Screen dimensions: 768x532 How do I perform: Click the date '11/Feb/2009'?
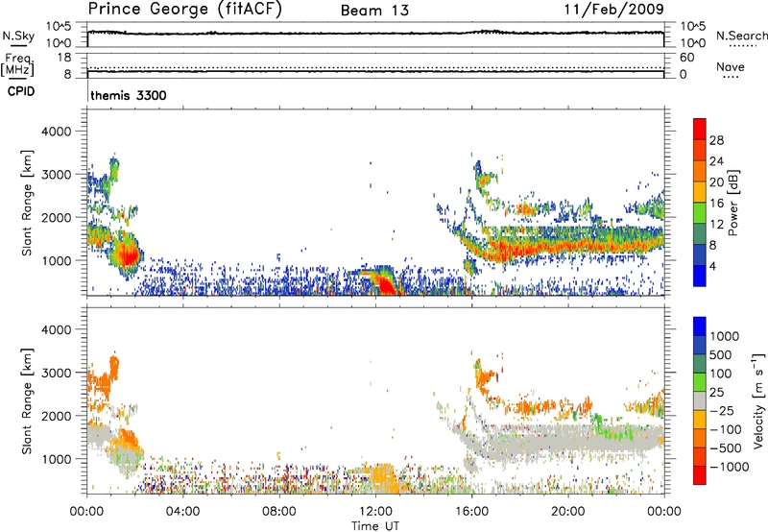[613, 9]
